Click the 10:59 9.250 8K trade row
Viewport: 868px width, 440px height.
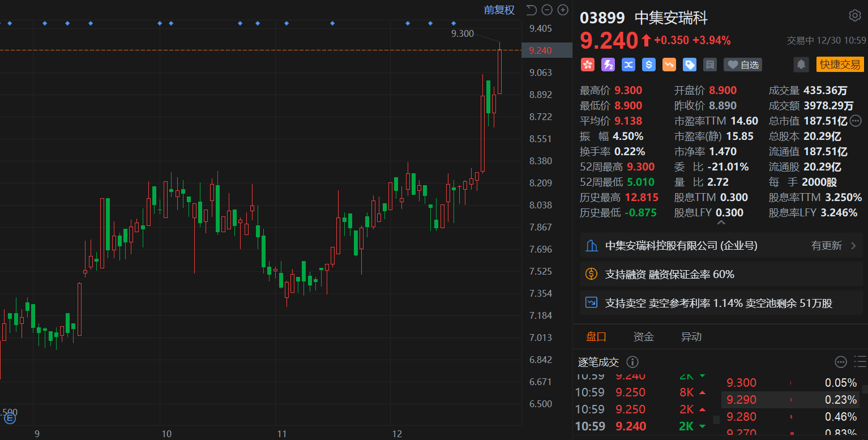[641, 392]
